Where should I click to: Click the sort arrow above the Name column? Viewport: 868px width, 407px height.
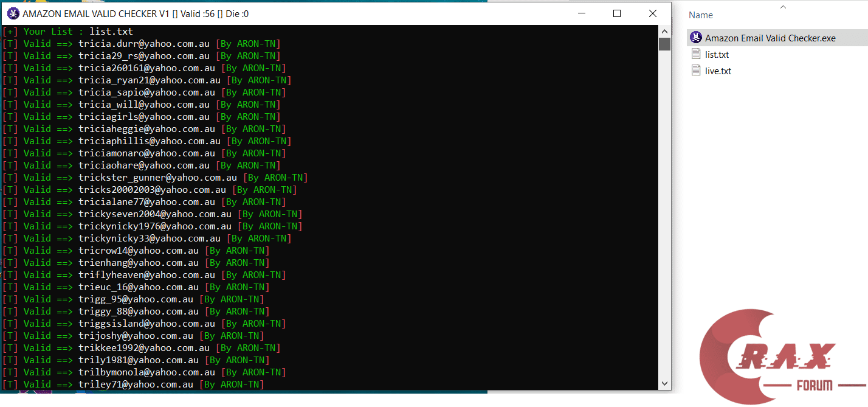point(783,7)
